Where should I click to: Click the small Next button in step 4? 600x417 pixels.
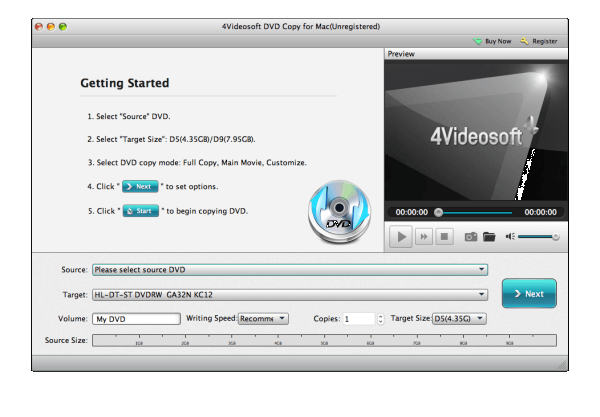click(140, 186)
